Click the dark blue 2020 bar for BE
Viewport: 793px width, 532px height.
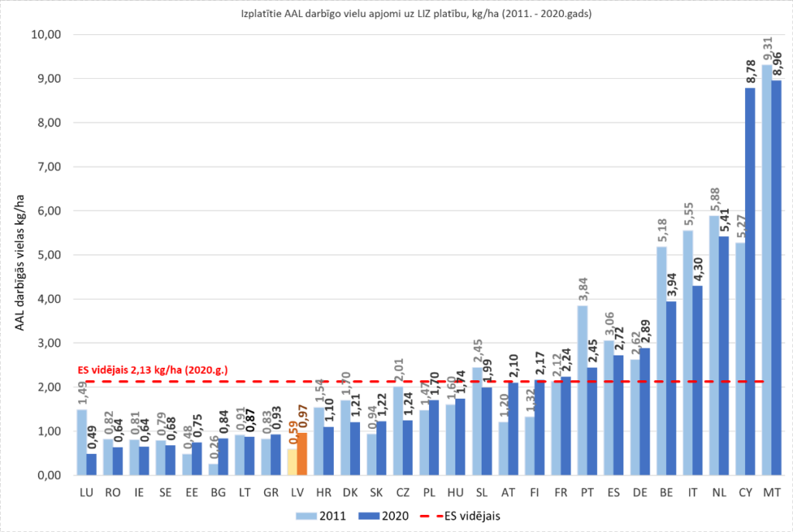click(671, 388)
